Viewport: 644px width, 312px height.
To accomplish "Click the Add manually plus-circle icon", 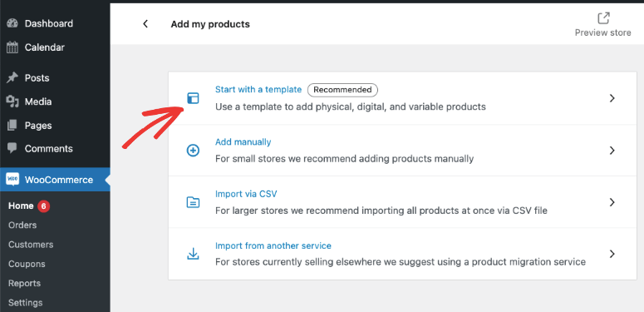I will 193,151.
